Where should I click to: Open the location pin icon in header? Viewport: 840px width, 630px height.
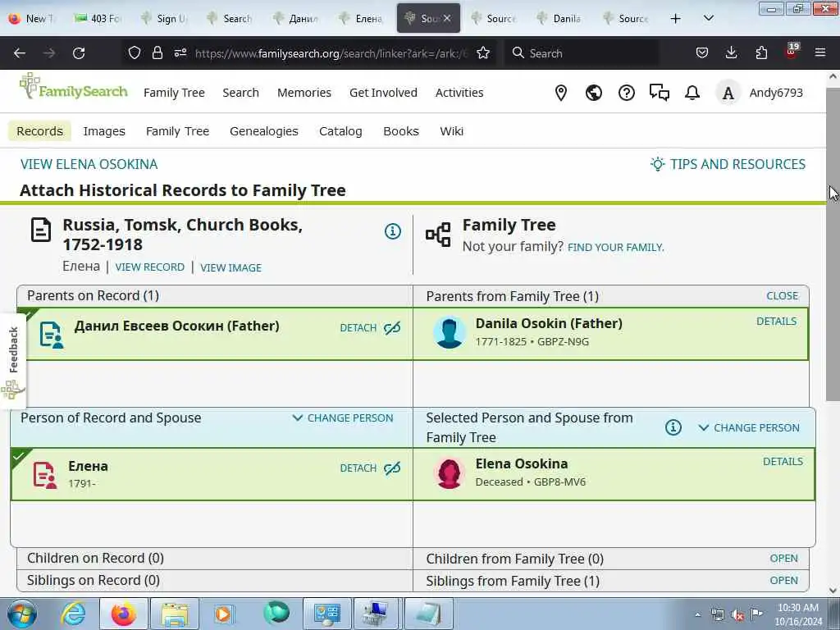click(x=561, y=93)
